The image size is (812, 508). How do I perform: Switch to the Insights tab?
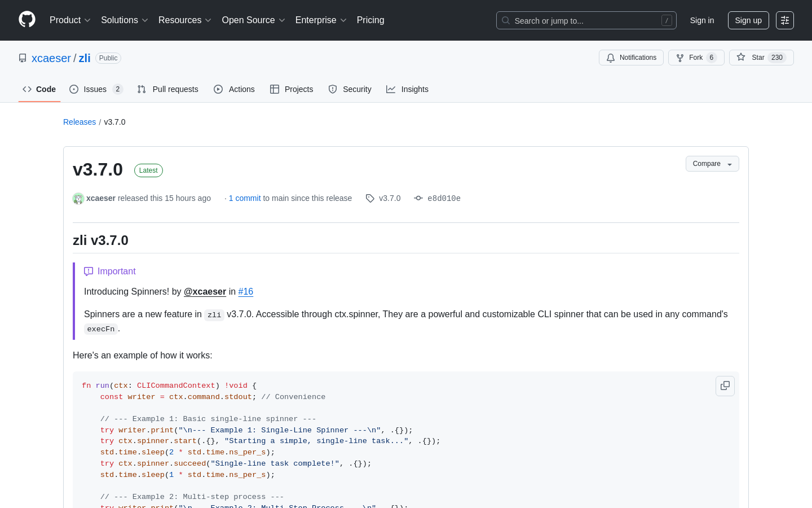coord(407,89)
